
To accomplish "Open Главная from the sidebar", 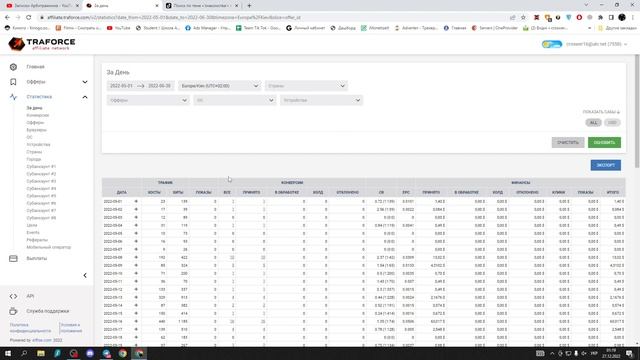I will click(36, 67).
